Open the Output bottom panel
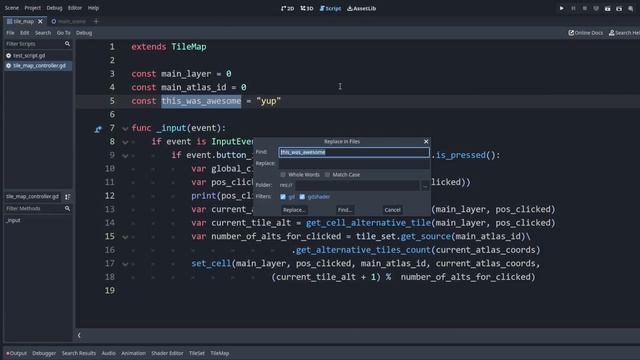The width and height of the screenshot is (640, 360). tap(16, 353)
